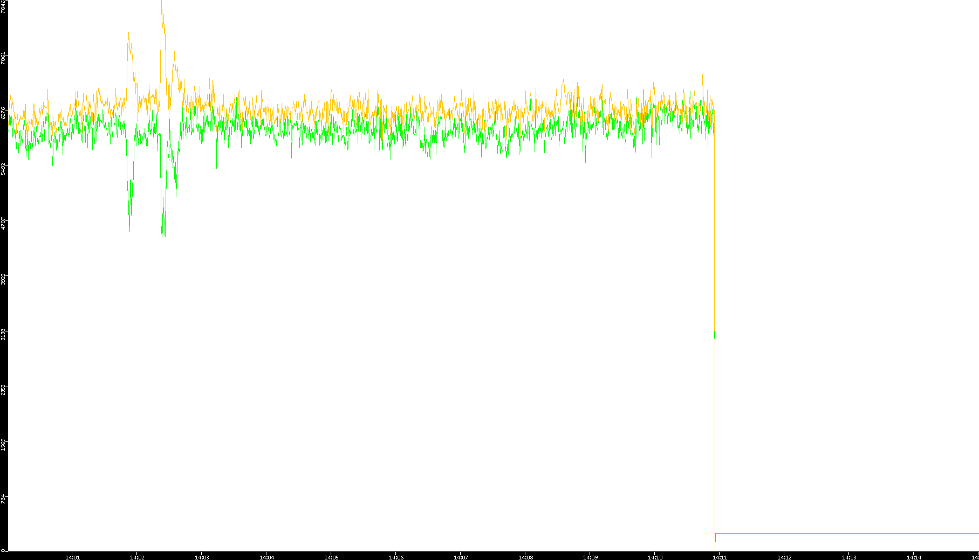The width and height of the screenshot is (979, 560).
Task: Click the 14:09 time axis label
Action: click(x=590, y=557)
